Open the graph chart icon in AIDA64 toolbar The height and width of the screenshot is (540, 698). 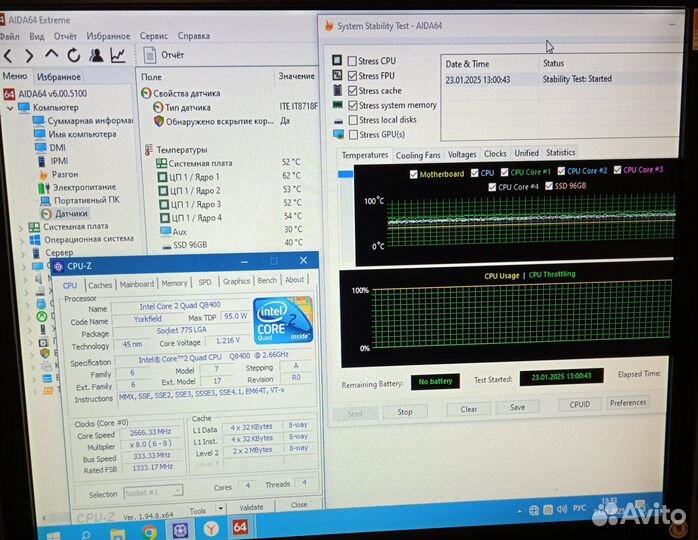click(118, 55)
